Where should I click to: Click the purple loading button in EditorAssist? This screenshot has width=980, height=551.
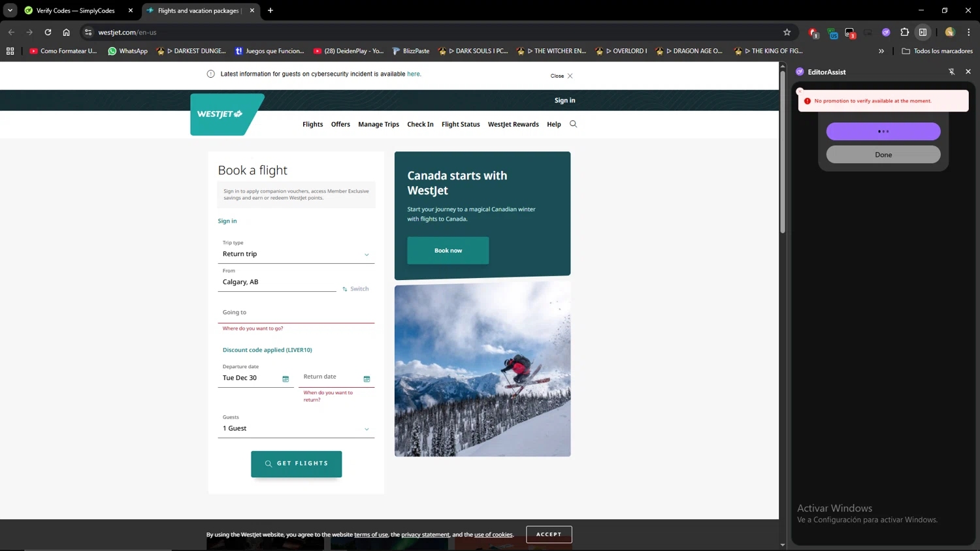pos(883,131)
